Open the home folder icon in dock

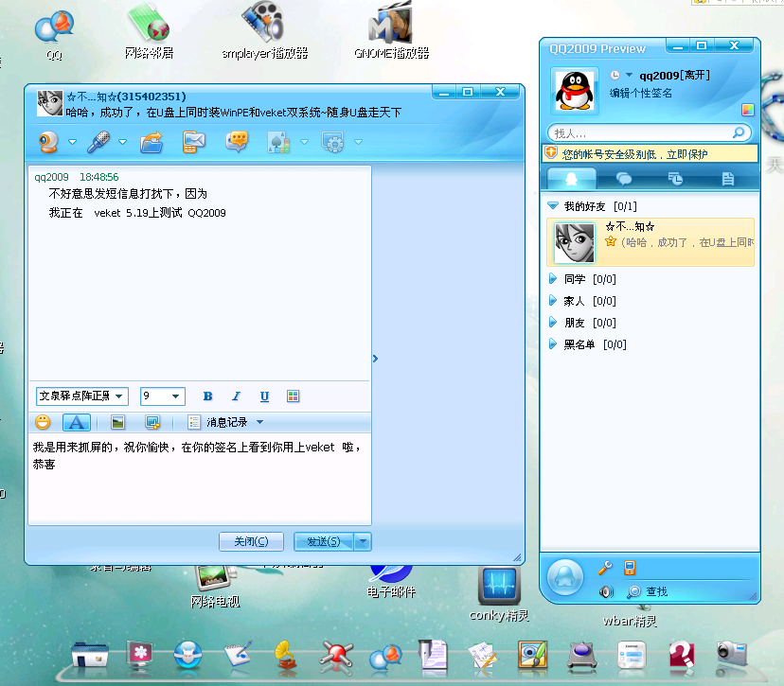[90, 655]
